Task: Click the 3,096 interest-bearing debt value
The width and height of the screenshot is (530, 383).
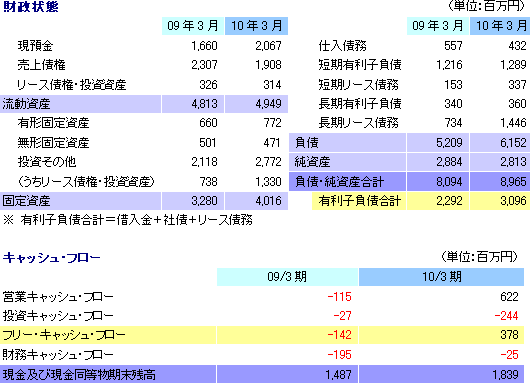Action: 513,201
